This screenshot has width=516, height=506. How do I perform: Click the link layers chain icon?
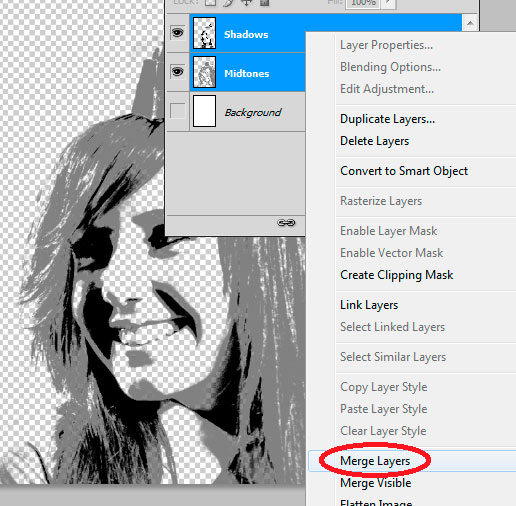pyautogui.click(x=286, y=222)
